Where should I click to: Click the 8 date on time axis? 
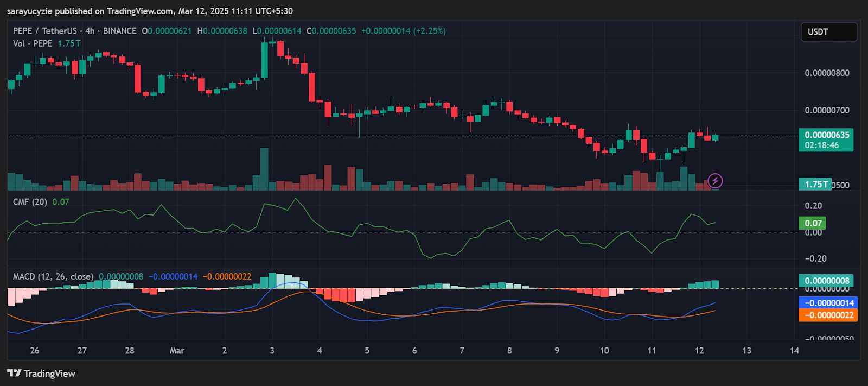509,351
